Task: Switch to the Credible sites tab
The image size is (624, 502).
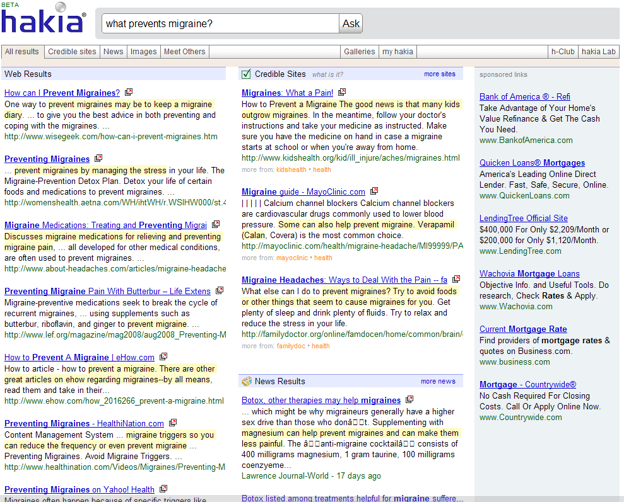Action: point(72,52)
